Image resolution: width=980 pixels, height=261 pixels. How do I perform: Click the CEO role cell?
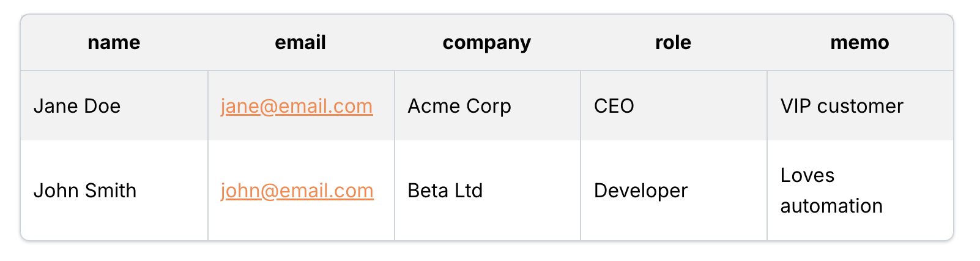click(x=674, y=106)
